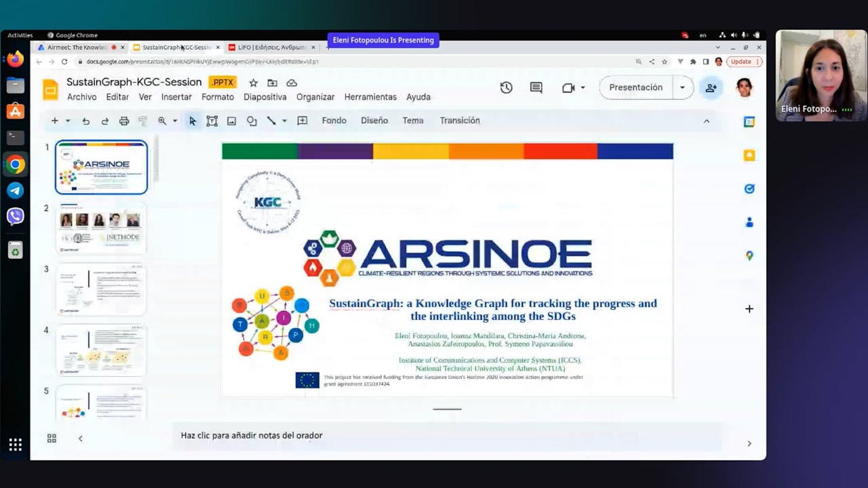Viewport: 868px width, 488px height.
Task: Select the cursor selection tool
Action: click(x=193, y=121)
